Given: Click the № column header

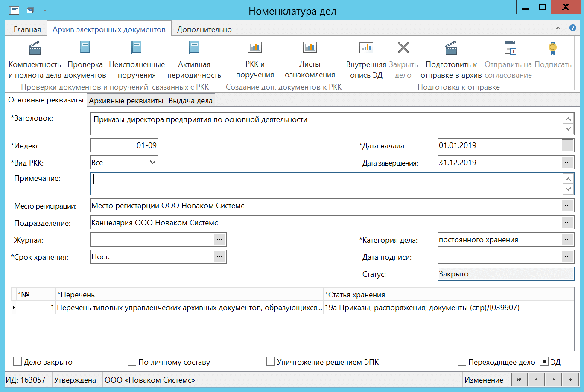Looking at the screenshot, I should tap(36, 294).
